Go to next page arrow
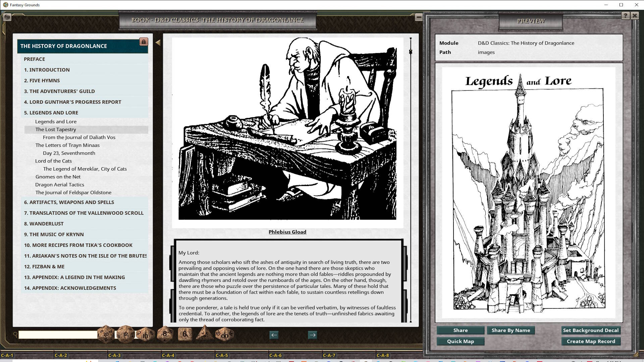The image size is (644, 362). click(312, 335)
